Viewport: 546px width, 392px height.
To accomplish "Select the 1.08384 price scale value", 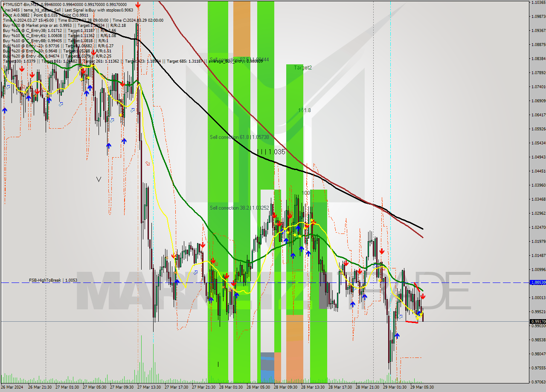I will pyautogui.click(x=538, y=59).
